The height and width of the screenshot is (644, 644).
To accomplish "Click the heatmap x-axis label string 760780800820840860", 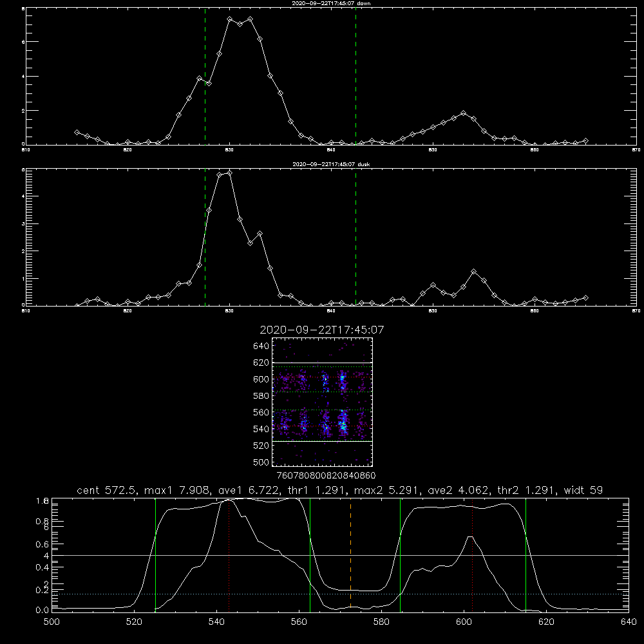I will tap(327, 476).
